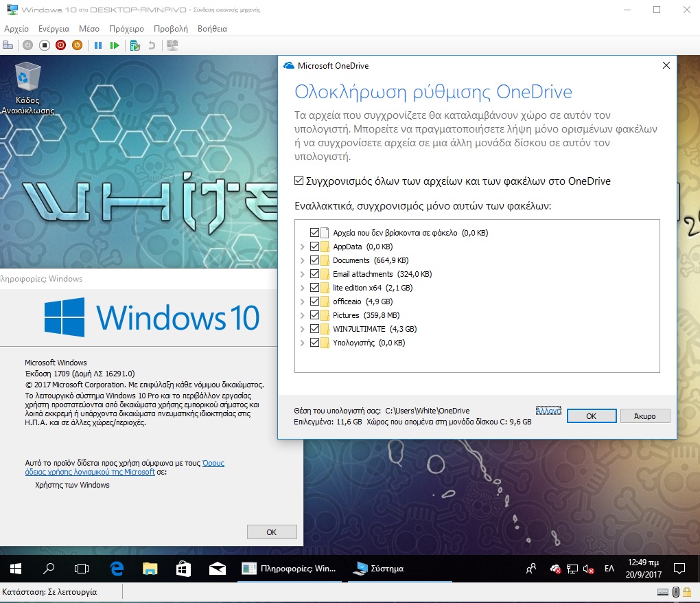Screen dimensions: 700x603
Task: Click the Ctrl+Alt+Del toolbar icon in Hyper-V
Action: pos(8,45)
